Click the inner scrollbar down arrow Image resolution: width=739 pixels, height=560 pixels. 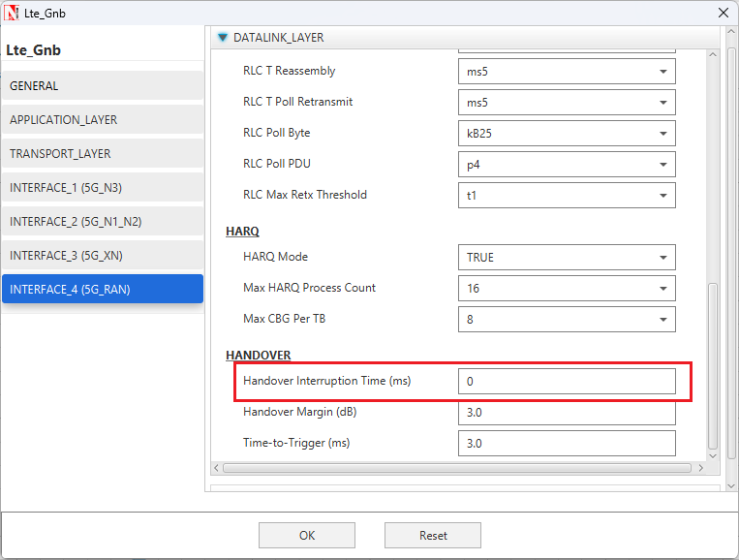click(713, 455)
